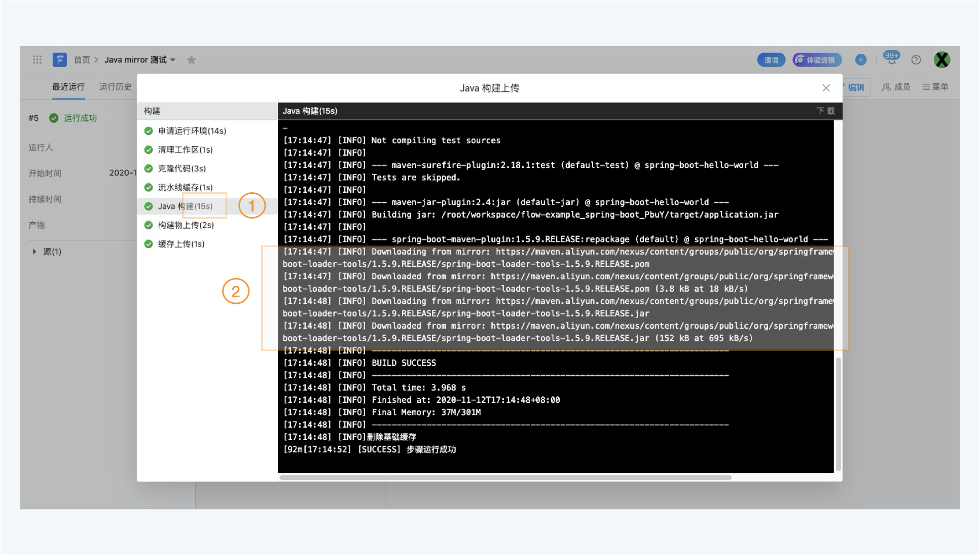980x555 pixels.
Task: Open the 菜单 menu
Action: pyautogui.click(x=935, y=87)
